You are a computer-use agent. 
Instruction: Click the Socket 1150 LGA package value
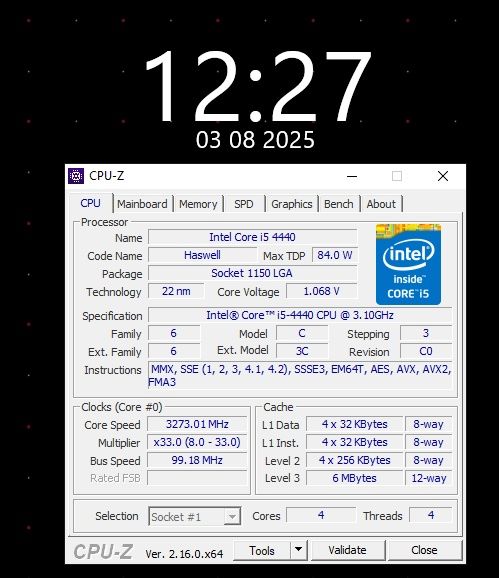[x=252, y=273]
